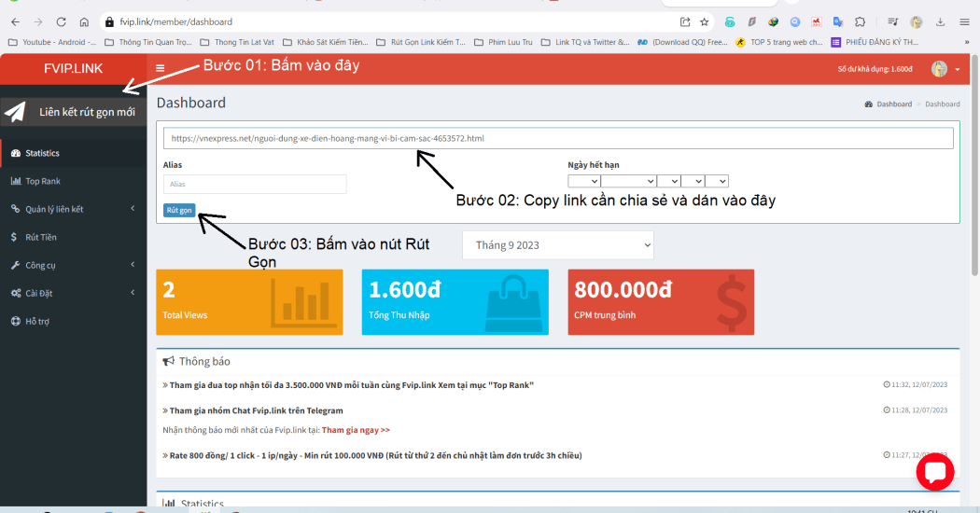The width and height of the screenshot is (980, 513).
Task: Open the first expiry date dropdown
Action: click(x=583, y=181)
